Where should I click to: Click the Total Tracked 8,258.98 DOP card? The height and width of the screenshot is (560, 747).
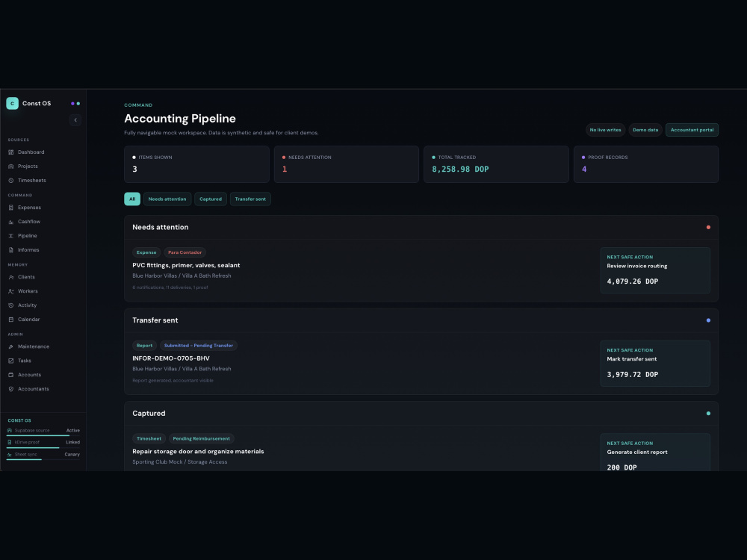496,164
